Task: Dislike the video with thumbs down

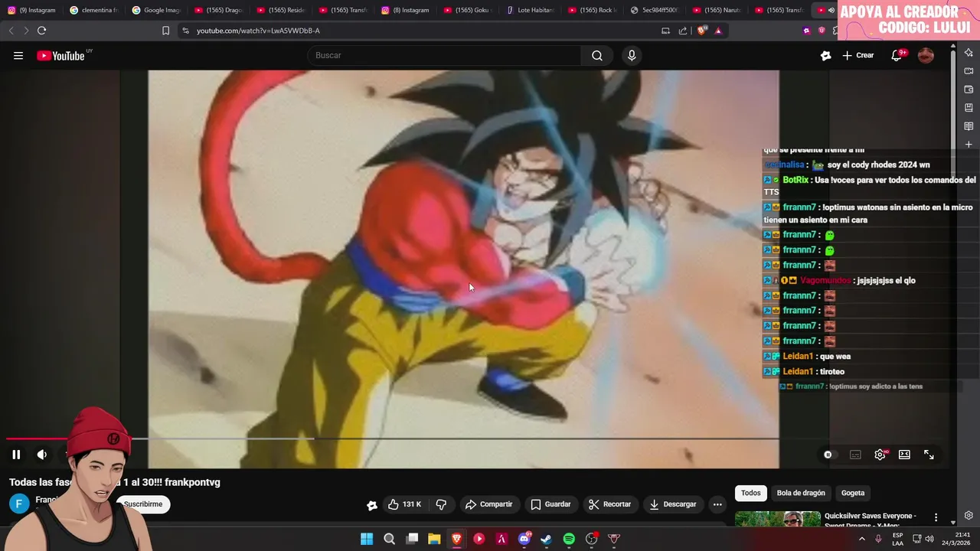Action: 441,504
